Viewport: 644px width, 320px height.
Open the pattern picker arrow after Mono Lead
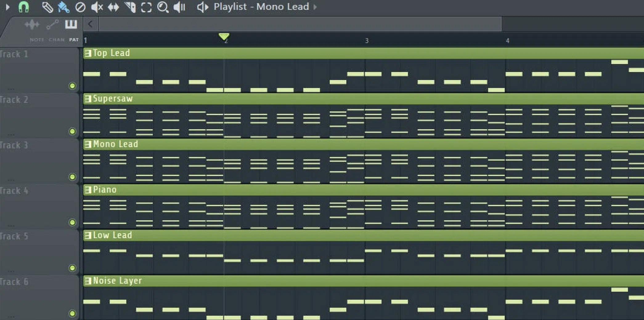(x=315, y=7)
